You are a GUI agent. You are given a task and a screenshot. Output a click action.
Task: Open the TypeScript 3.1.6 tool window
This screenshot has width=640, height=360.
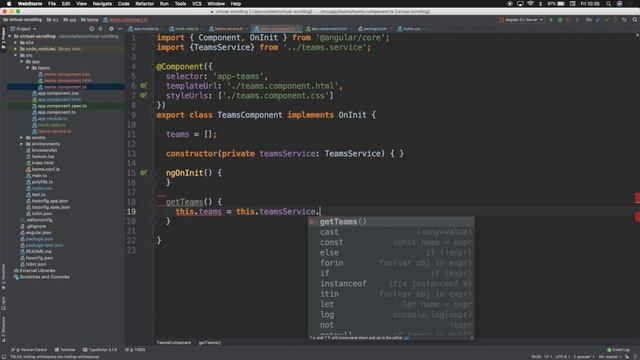(100, 350)
